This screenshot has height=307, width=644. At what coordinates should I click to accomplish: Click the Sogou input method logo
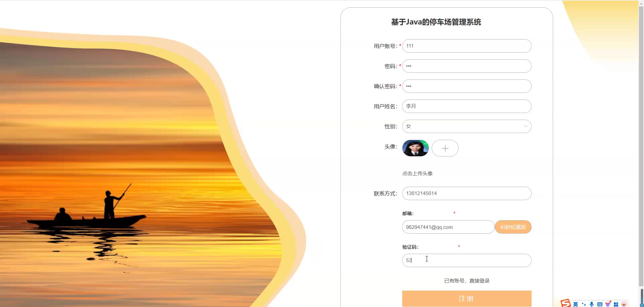click(x=566, y=303)
